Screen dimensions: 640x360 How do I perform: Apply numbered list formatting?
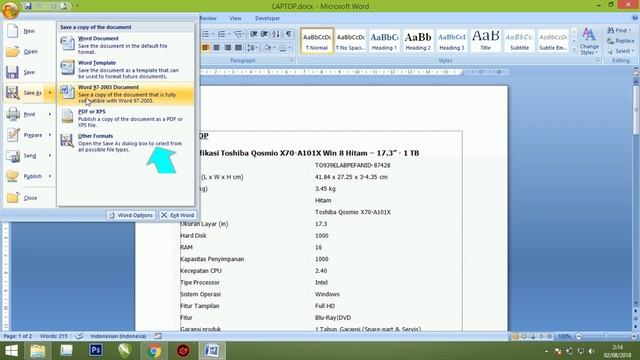(223, 34)
